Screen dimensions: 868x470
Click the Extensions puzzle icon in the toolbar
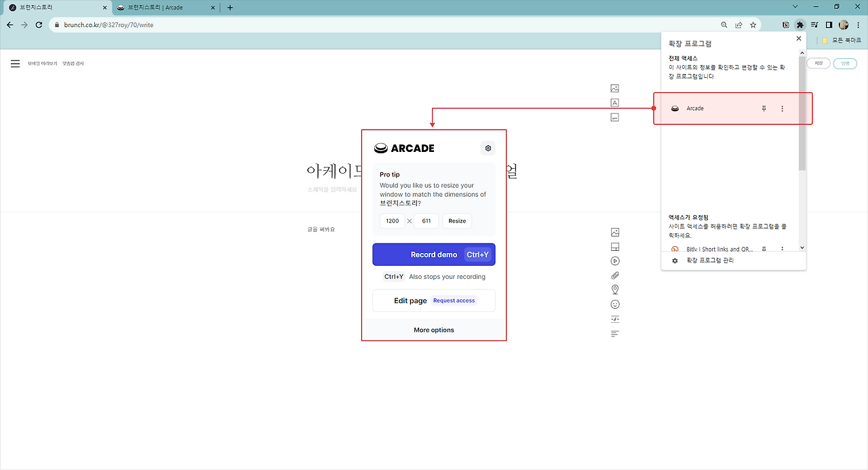pyautogui.click(x=800, y=24)
